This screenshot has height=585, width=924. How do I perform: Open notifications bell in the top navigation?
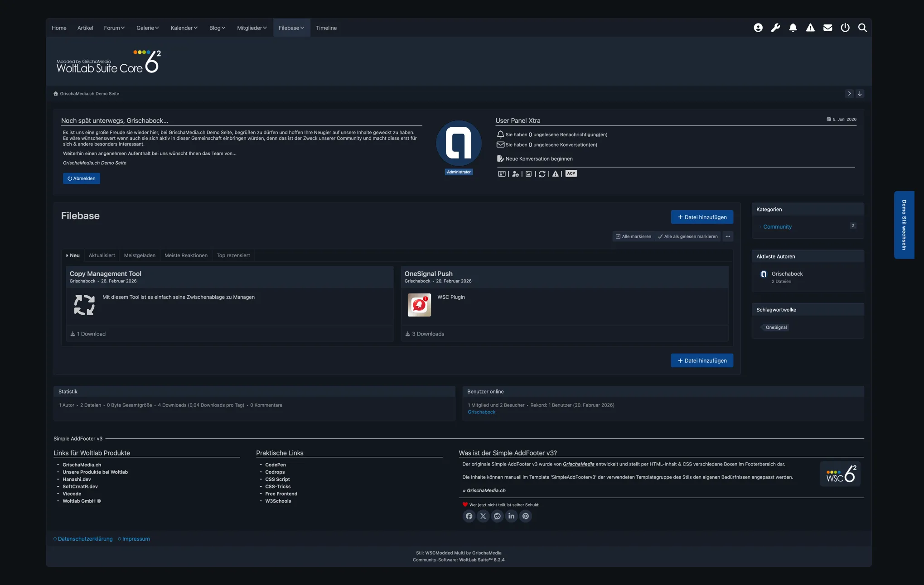tap(793, 28)
